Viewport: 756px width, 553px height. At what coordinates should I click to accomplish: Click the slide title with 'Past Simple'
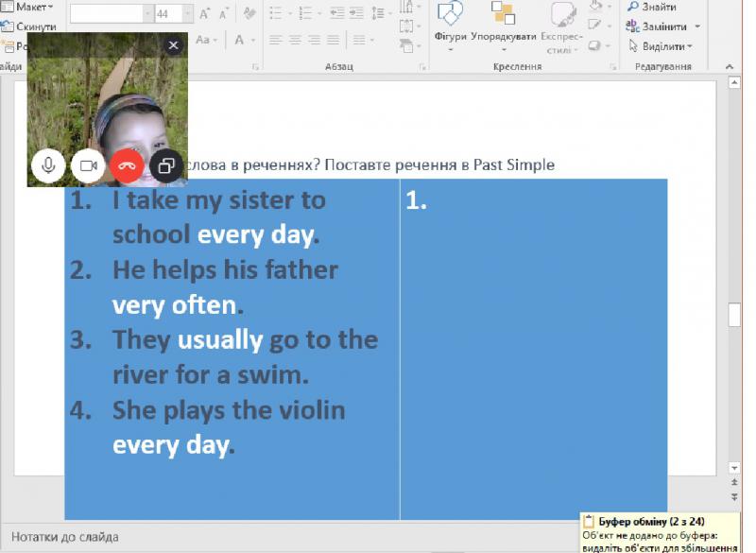tap(370, 164)
